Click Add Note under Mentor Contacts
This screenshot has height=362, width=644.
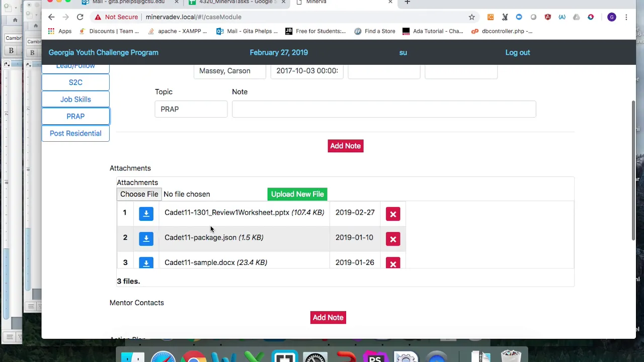328,317
